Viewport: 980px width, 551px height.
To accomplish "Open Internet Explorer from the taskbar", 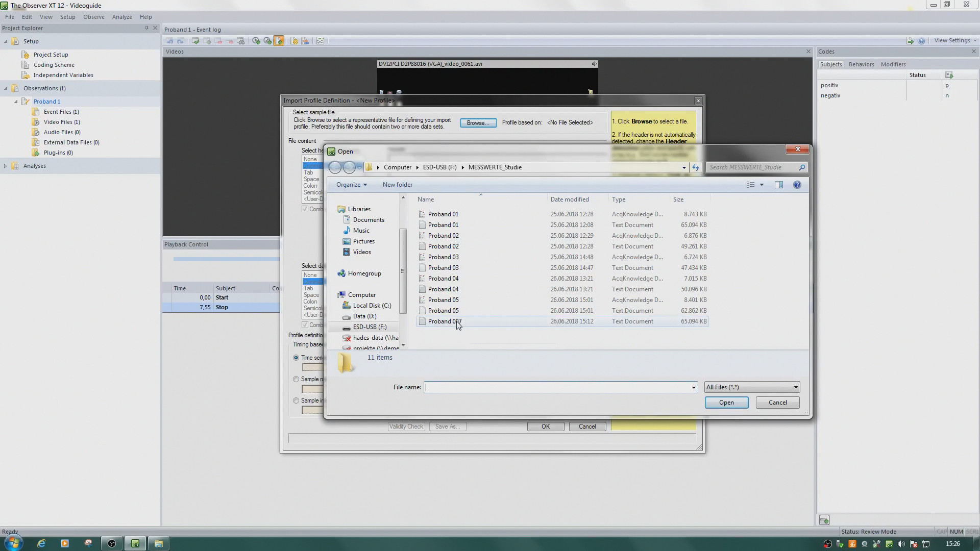I will (x=41, y=543).
